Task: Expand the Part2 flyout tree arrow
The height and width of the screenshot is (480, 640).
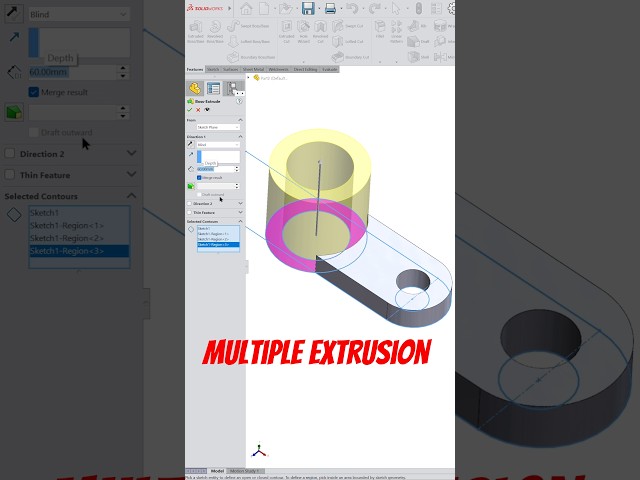Action: (x=249, y=78)
